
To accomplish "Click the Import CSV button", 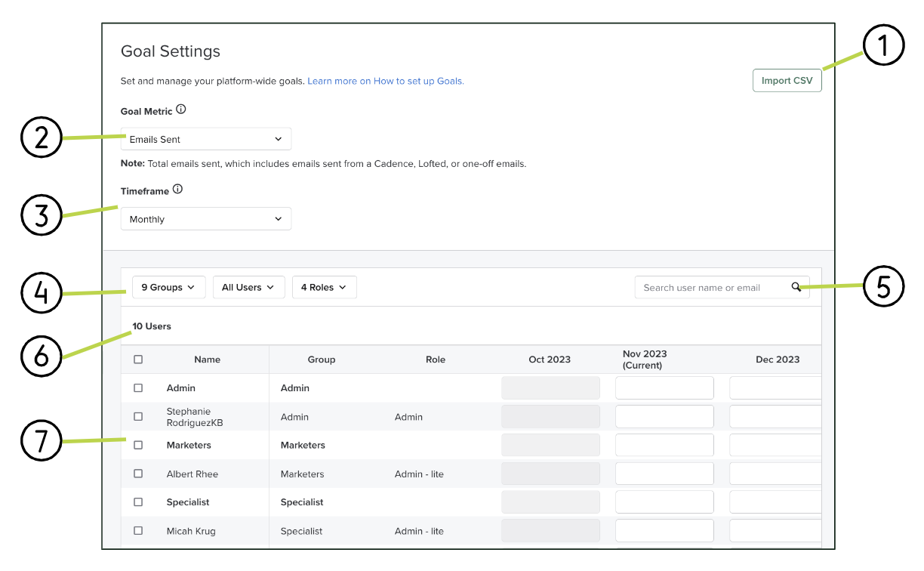I will tap(787, 80).
